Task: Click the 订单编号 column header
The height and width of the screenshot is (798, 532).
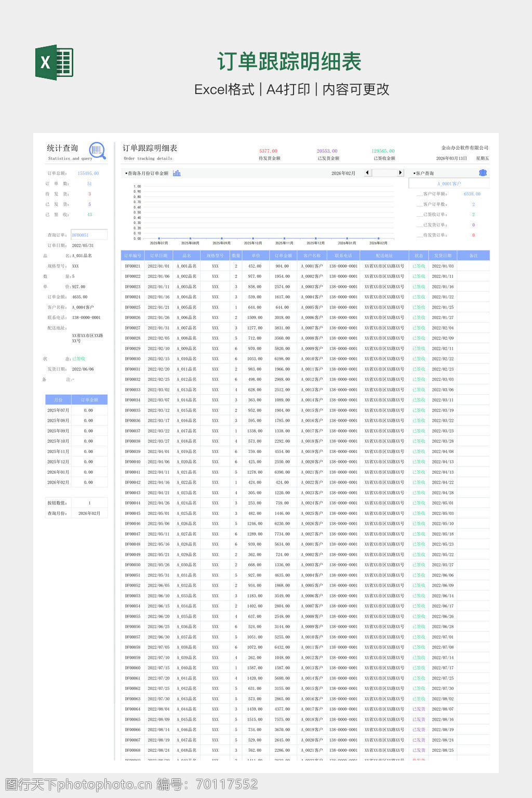Action: point(132,256)
